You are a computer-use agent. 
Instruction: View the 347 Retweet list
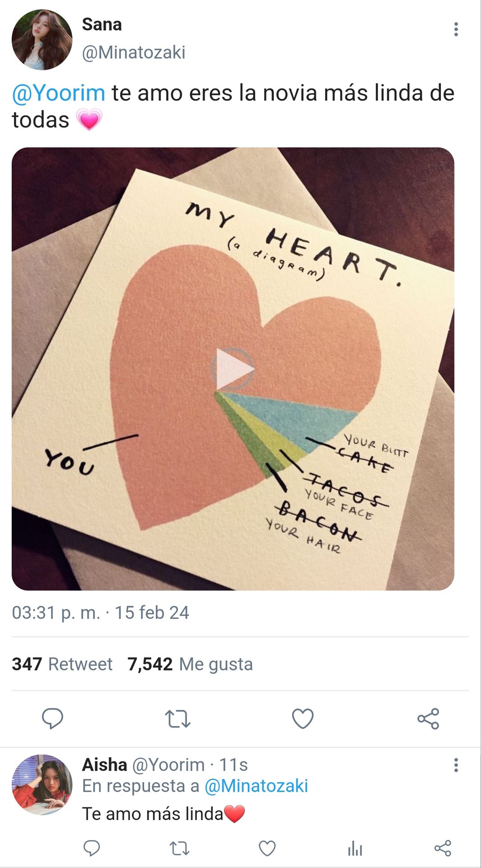tap(62, 664)
